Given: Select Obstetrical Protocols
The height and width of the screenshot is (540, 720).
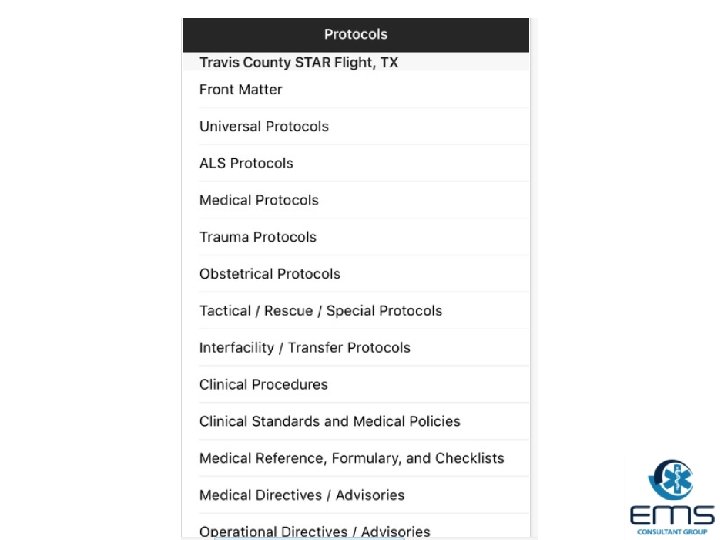Looking at the screenshot, I should [270, 275].
